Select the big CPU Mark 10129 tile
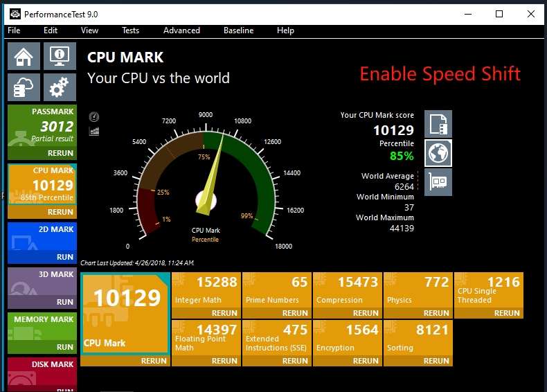The image size is (547, 392). 125,314
